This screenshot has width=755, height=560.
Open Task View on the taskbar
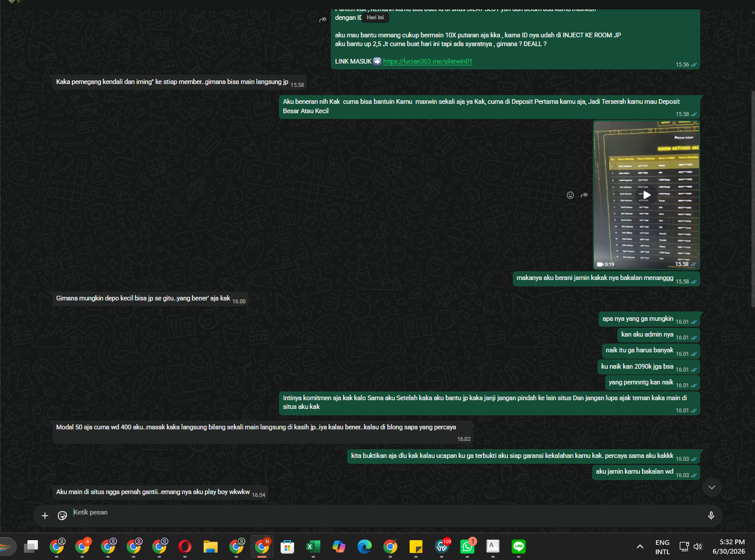(31, 547)
